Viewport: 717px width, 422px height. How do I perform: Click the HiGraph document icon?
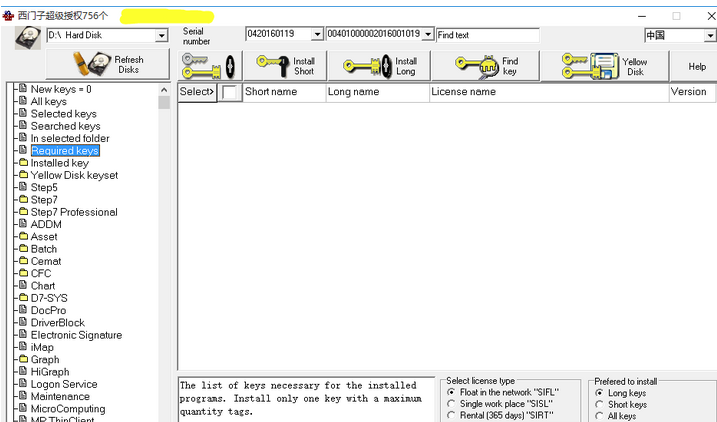pyautogui.click(x=23, y=372)
